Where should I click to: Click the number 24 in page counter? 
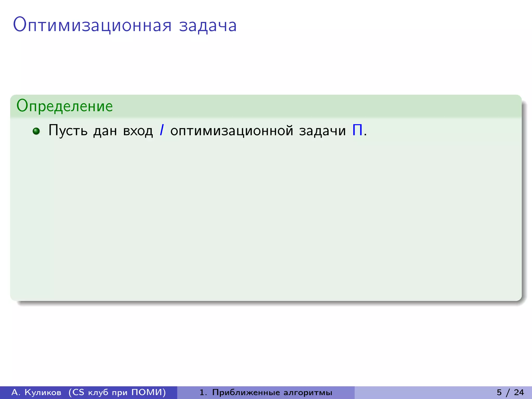point(519,392)
